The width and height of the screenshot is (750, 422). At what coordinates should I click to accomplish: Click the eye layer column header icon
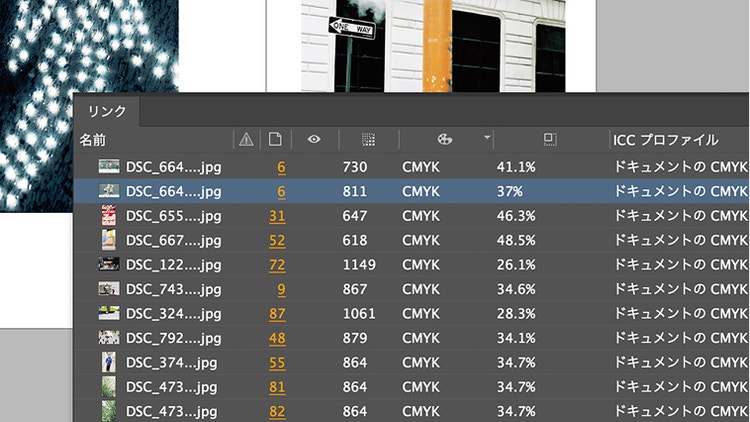point(314,139)
